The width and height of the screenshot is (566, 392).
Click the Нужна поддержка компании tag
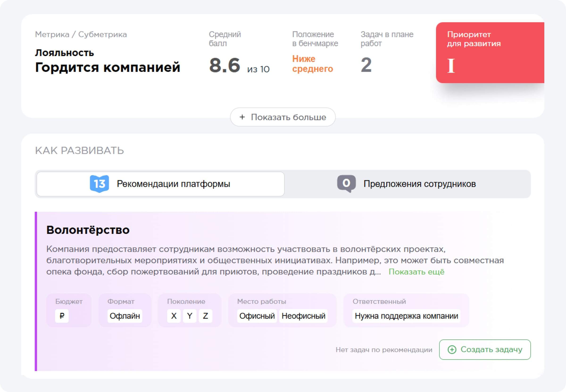pyautogui.click(x=406, y=316)
